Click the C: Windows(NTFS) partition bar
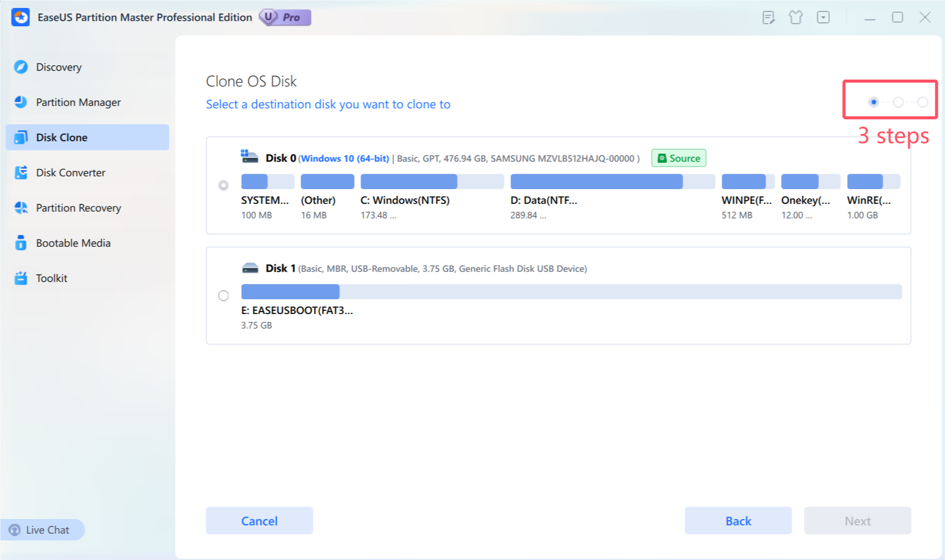This screenshot has width=945, height=560. pos(432,182)
